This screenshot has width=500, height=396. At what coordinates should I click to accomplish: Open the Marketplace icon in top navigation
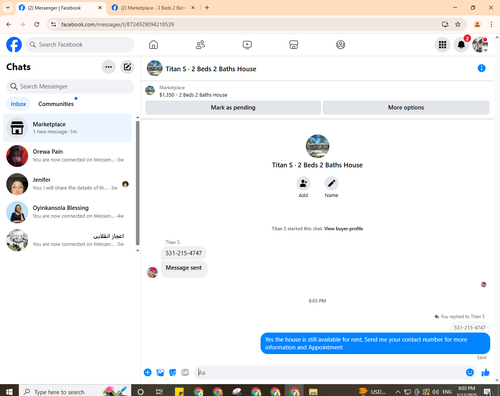click(x=293, y=45)
